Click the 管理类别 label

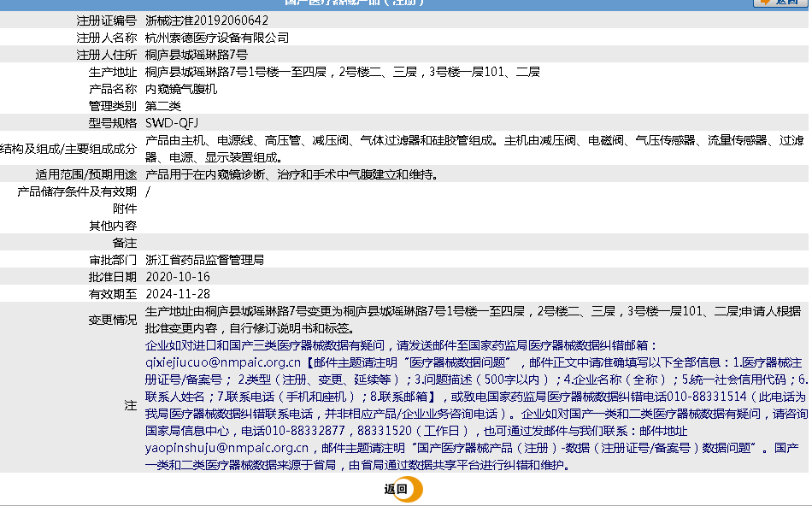[112, 106]
